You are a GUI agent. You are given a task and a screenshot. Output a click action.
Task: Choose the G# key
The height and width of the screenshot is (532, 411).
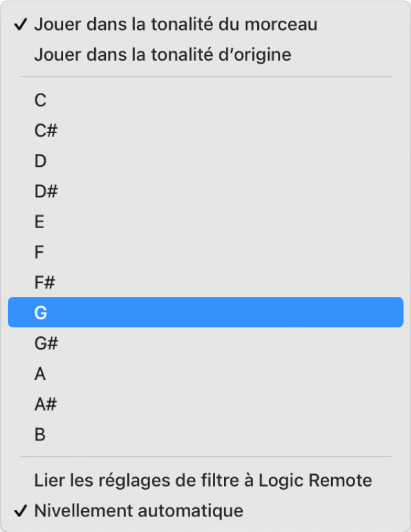[46, 344]
